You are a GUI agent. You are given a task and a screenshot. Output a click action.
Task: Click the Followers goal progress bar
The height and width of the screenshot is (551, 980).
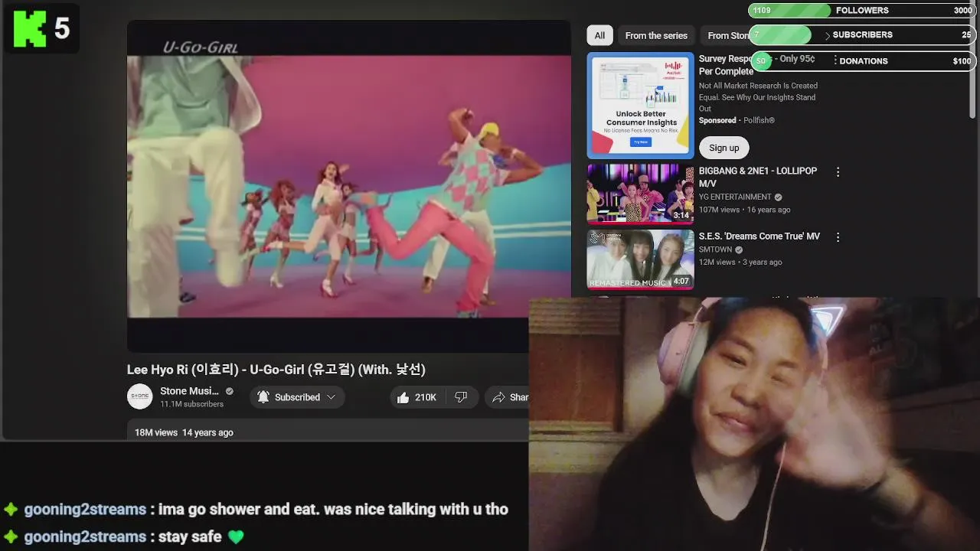[x=862, y=11]
